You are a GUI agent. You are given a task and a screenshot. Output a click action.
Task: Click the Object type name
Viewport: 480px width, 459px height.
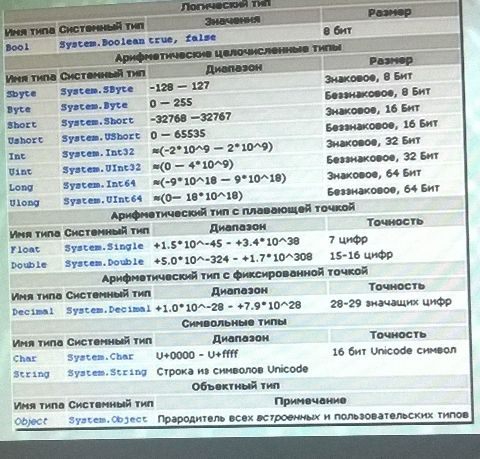(x=31, y=421)
